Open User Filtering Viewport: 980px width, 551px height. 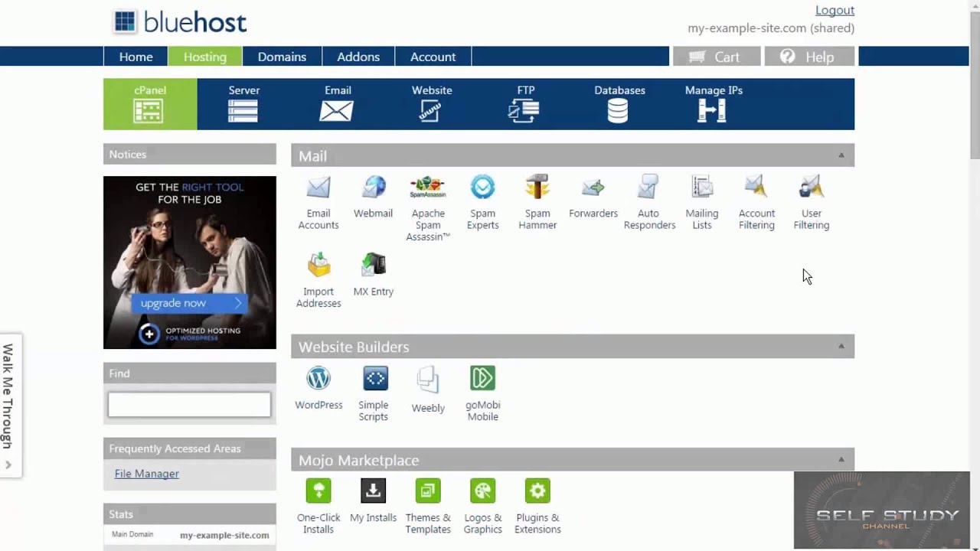click(x=811, y=203)
